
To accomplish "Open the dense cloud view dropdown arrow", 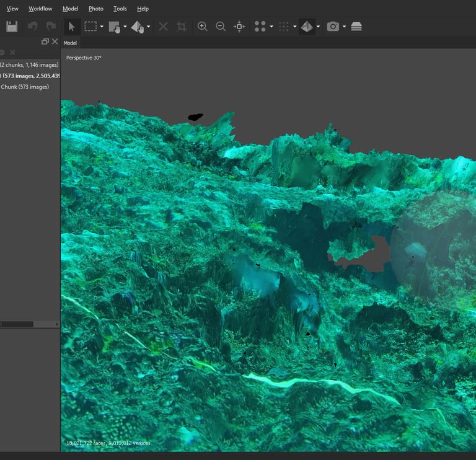I will pyautogui.click(x=295, y=27).
